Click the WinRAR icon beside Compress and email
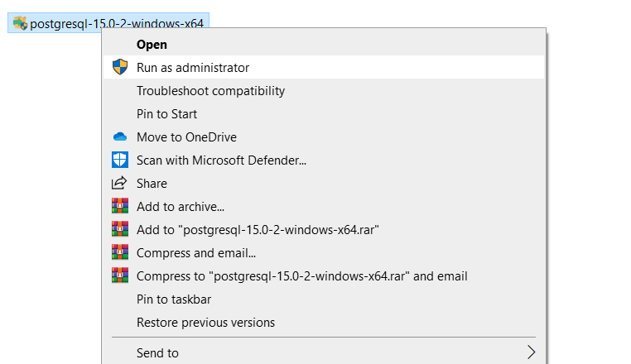Image resolution: width=631 pixels, height=364 pixels. (120, 252)
